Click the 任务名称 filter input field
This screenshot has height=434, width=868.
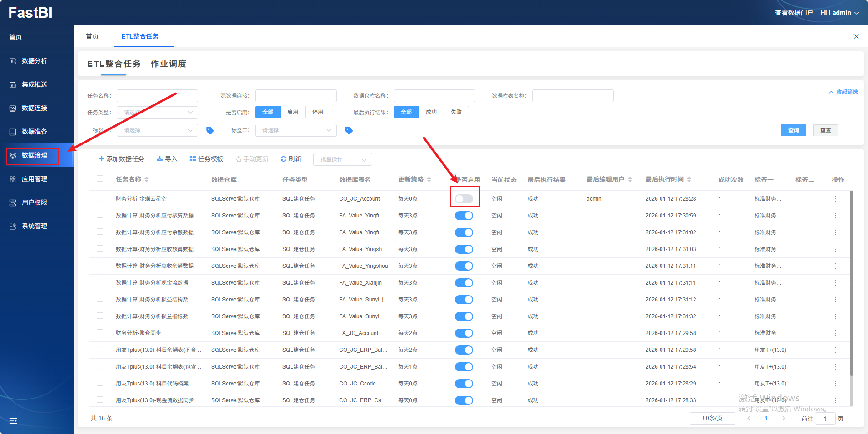tap(157, 96)
